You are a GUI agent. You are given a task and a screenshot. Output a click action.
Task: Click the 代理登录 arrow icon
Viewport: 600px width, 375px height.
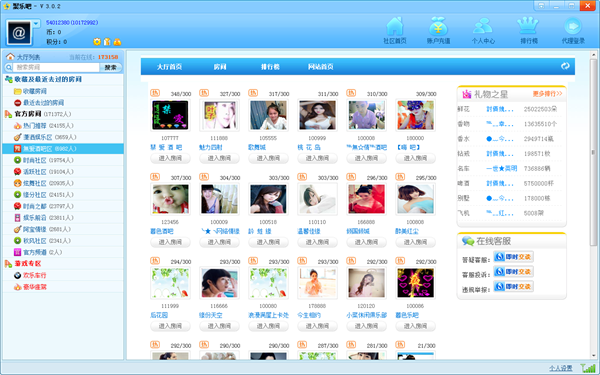point(573,27)
